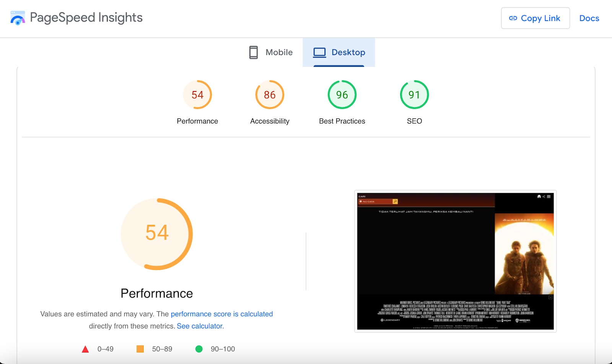Click the search icon in the screenshot thumbnail

[x=395, y=201]
